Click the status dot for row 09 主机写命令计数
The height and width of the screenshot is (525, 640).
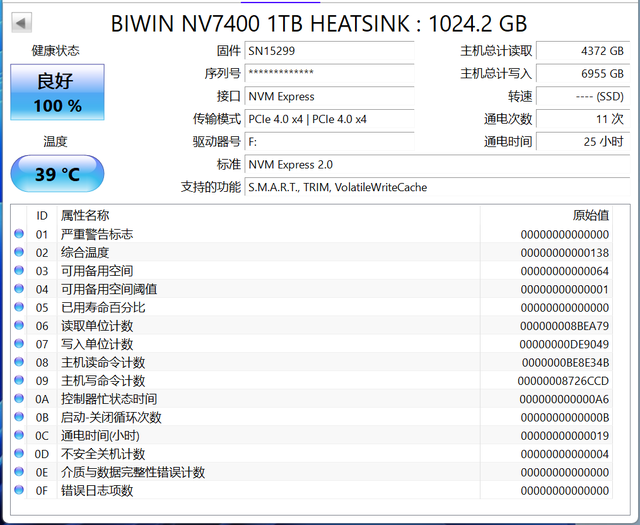(x=19, y=380)
